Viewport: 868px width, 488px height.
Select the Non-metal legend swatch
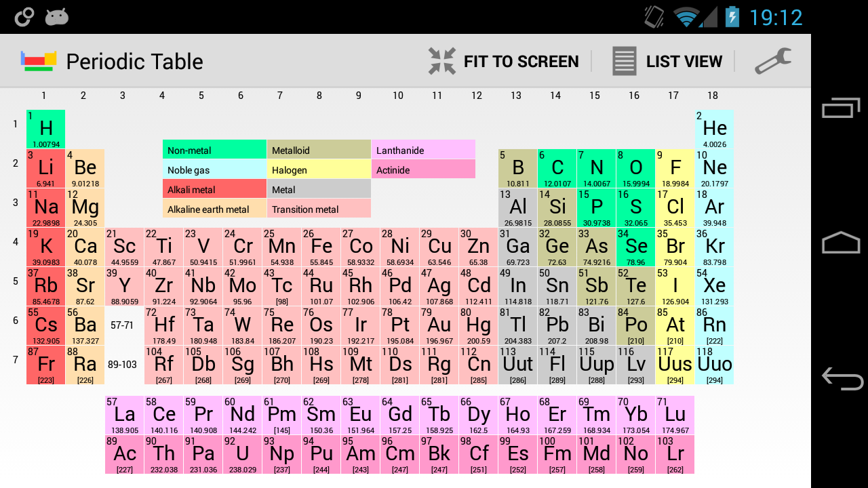[x=214, y=150]
